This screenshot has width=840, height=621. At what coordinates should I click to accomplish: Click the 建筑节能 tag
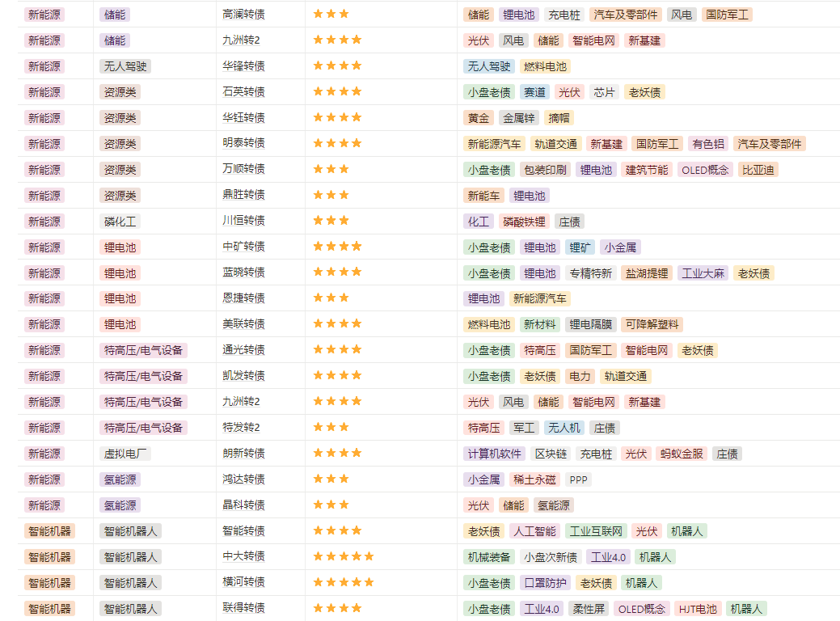point(647,170)
